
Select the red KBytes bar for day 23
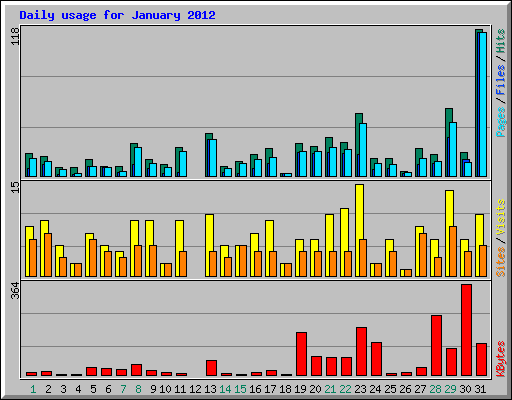361,352
